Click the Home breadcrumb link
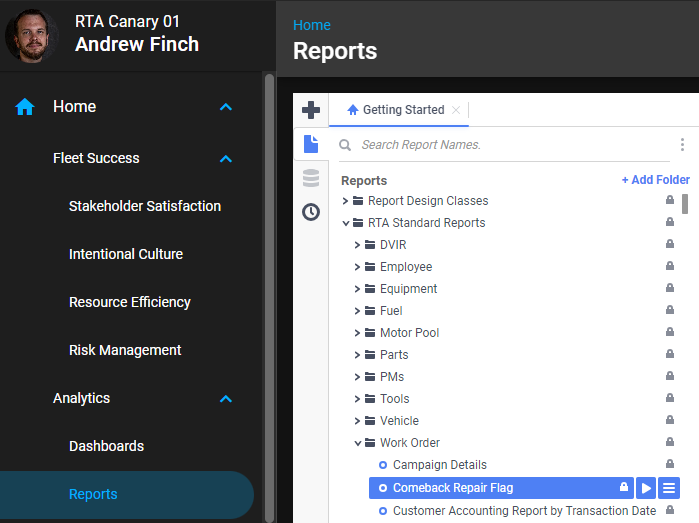699x523 pixels. pos(311,25)
